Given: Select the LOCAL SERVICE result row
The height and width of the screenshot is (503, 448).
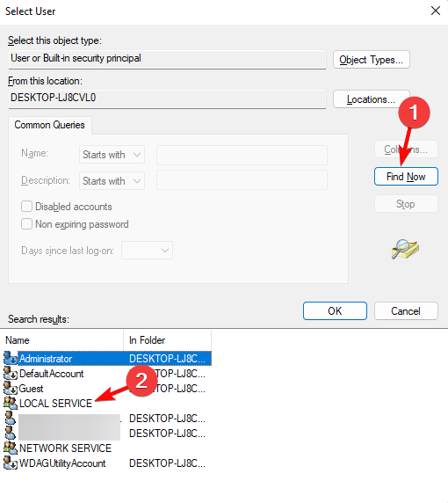Looking at the screenshot, I should tap(107, 404).
